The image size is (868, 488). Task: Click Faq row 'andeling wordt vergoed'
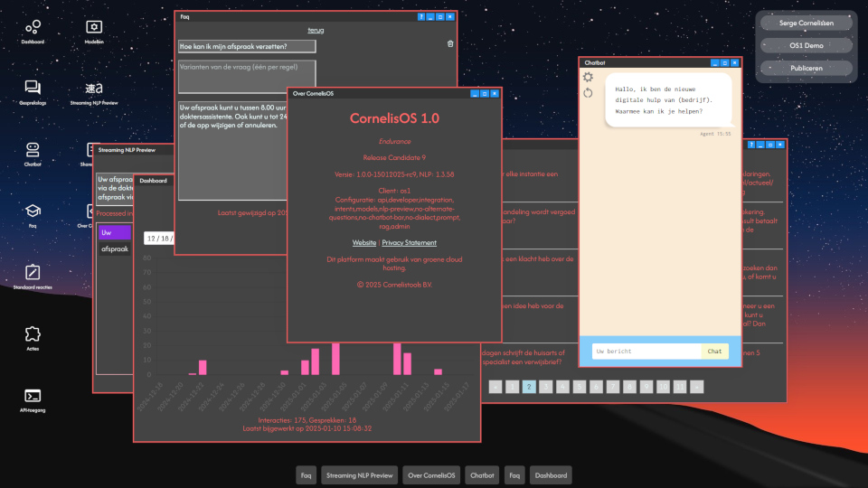pos(540,216)
